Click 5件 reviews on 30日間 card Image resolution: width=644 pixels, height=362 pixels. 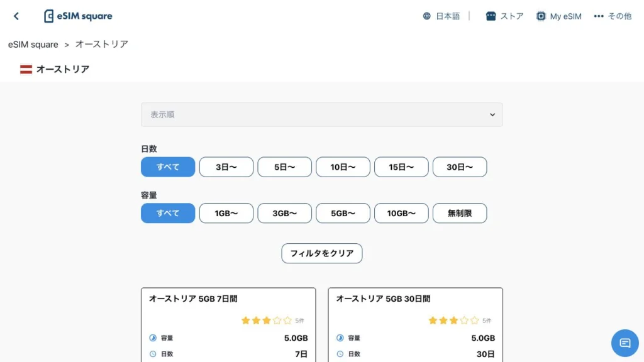pyautogui.click(x=487, y=321)
